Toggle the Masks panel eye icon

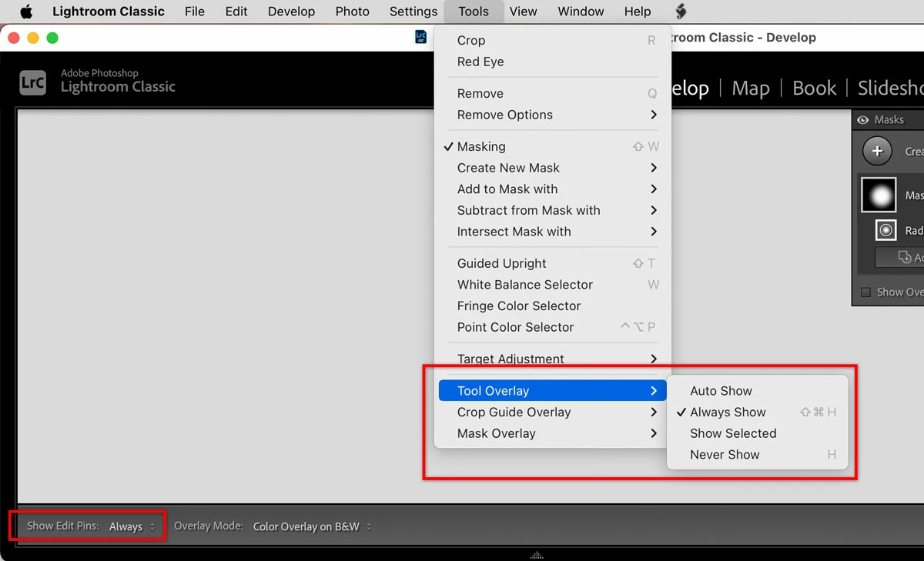coord(863,120)
